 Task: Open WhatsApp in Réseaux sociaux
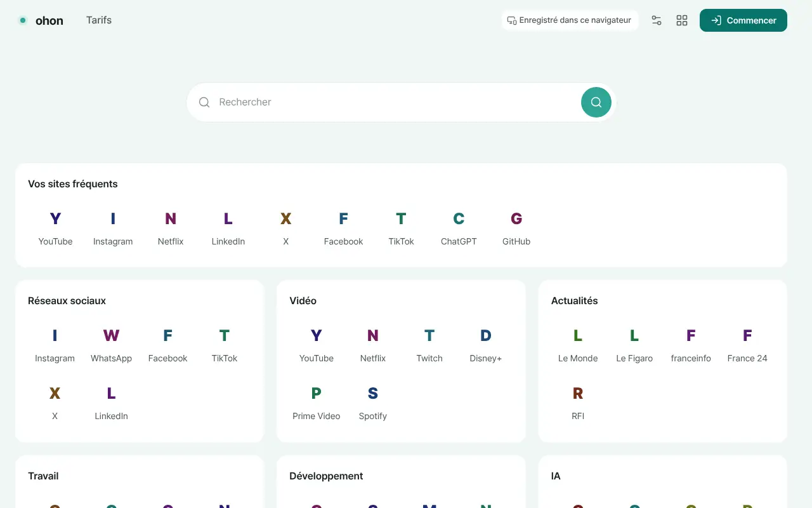pyautogui.click(x=111, y=345)
